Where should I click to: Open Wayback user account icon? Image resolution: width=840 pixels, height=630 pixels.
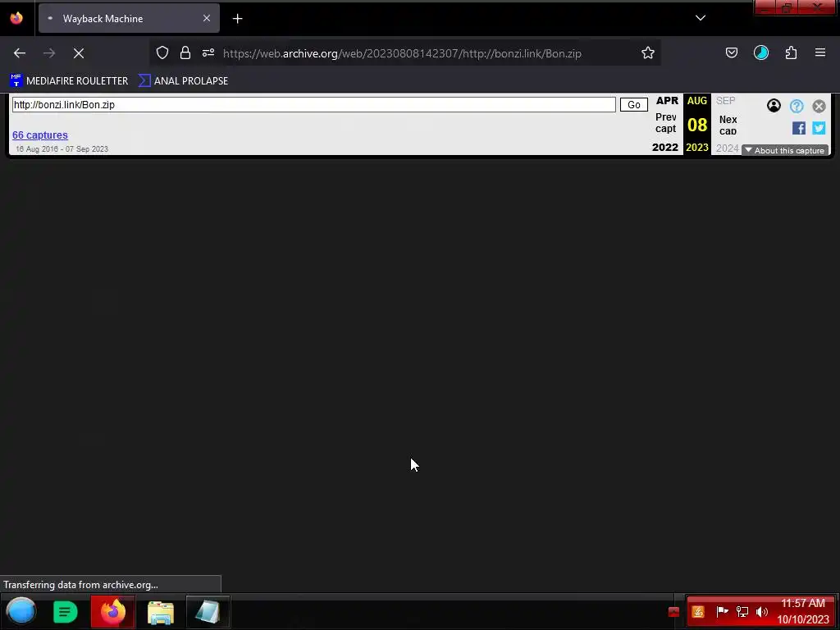[774, 106]
